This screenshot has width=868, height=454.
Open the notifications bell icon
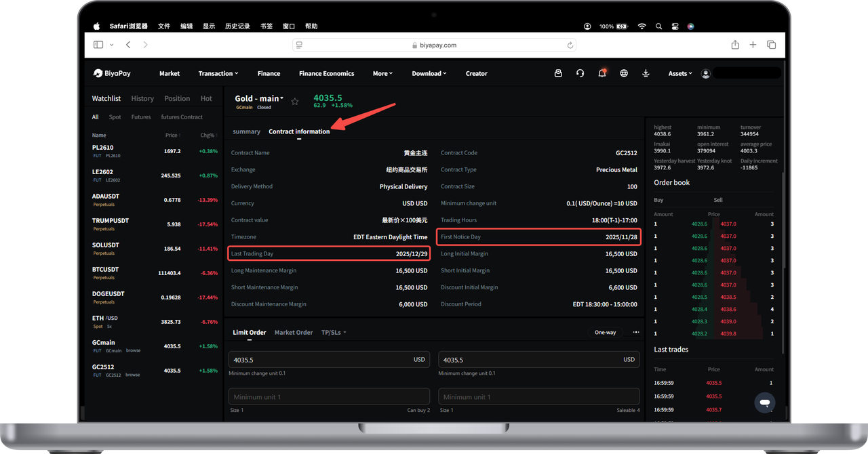601,73
